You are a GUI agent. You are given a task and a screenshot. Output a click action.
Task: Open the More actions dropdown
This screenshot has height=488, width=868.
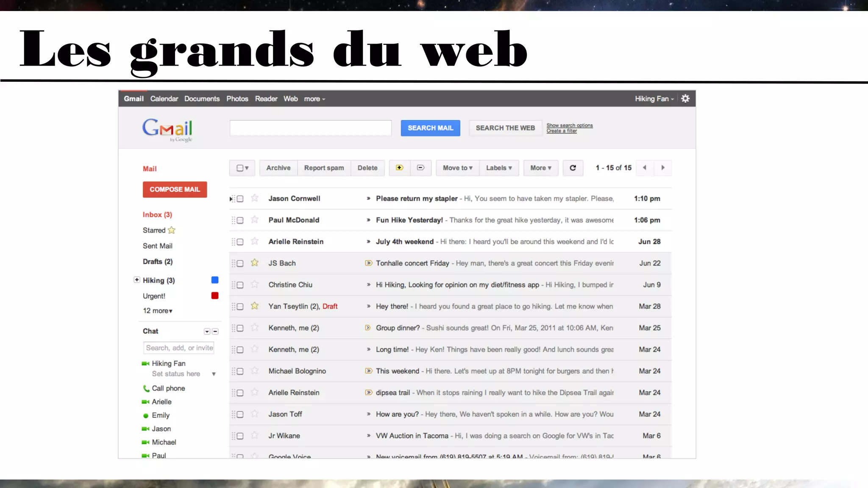541,168
